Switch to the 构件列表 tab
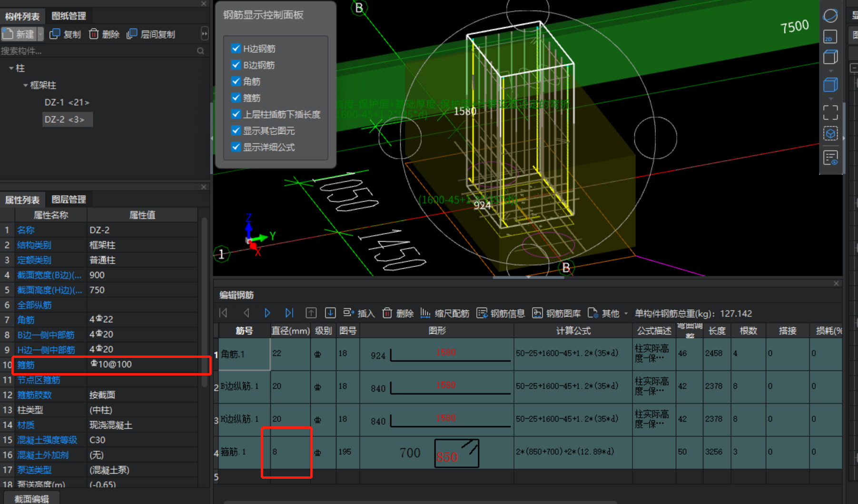 (x=22, y=16)
